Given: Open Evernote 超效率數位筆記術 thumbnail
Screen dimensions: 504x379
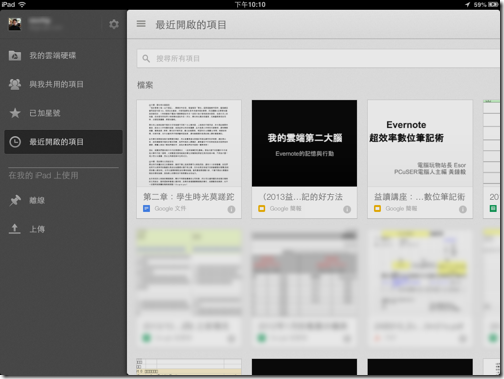Looking at the screenshot, I should pyautogui.click(x=420, y=143).
